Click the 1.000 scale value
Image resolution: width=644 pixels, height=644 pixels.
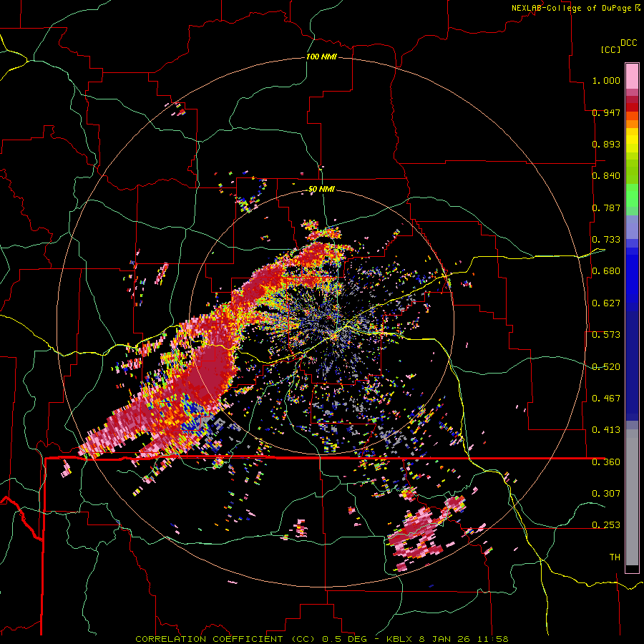pos(606,80)
